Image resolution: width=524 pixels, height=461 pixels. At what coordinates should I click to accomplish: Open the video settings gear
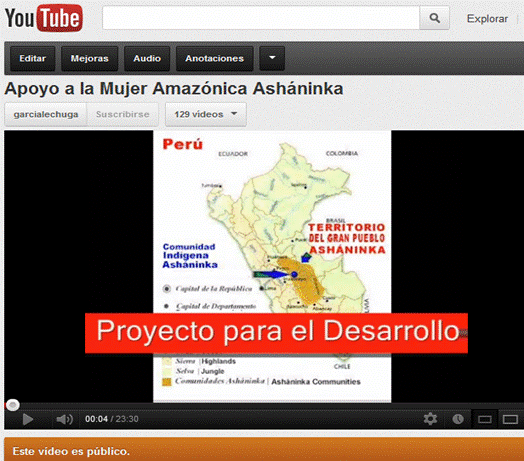pyautogui.click(x=430, y=419)
